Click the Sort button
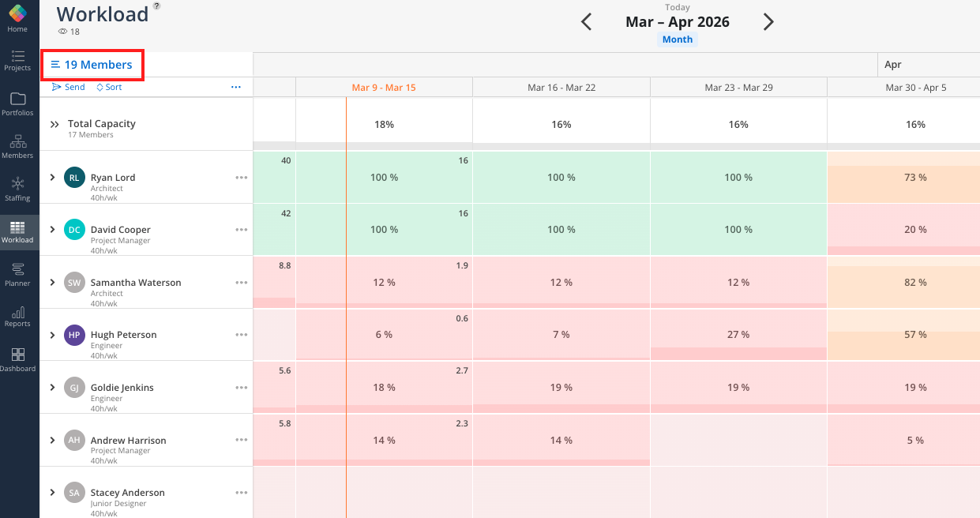Image resolution: width=980 pixels, height=518 pixels. click(110, 87)
